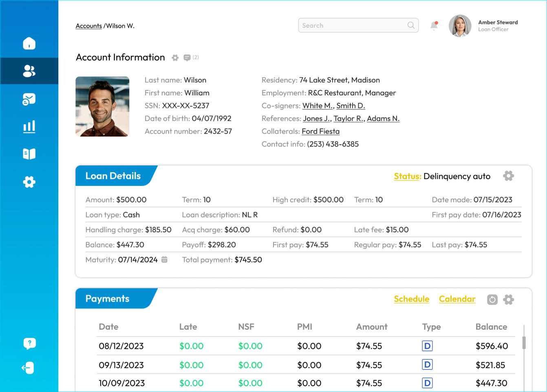The height and width of the screenshot is (392, 547).
Task: Switch to the Schedule view
Action: tap(411, 299)
